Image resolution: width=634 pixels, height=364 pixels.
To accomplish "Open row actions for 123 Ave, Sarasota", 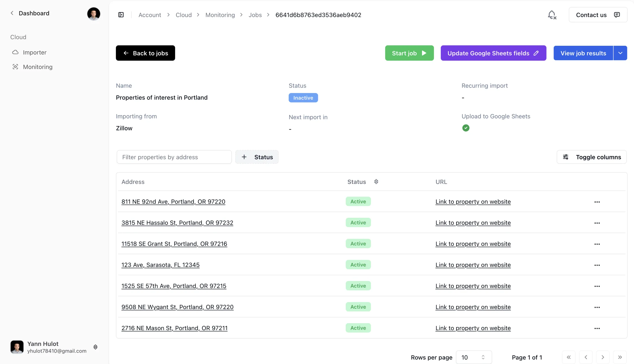I will click(597, 265).
